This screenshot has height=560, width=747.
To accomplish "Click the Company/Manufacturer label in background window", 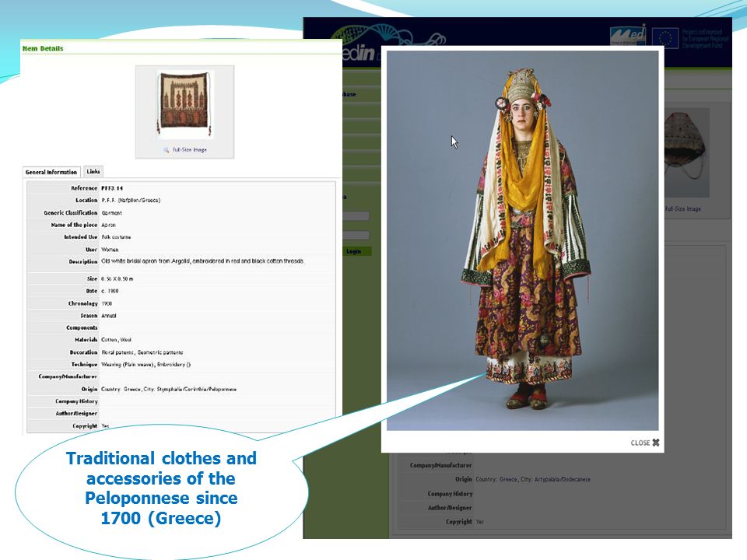I will 440,465.
